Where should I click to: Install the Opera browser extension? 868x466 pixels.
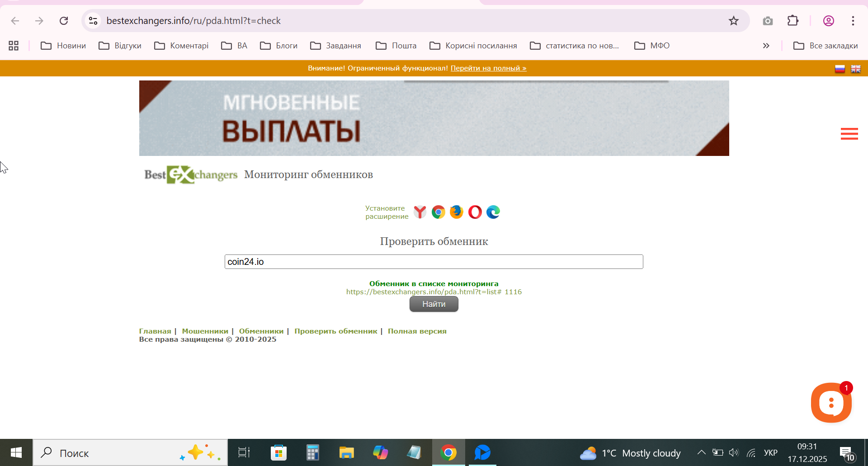tap(475, 212)
